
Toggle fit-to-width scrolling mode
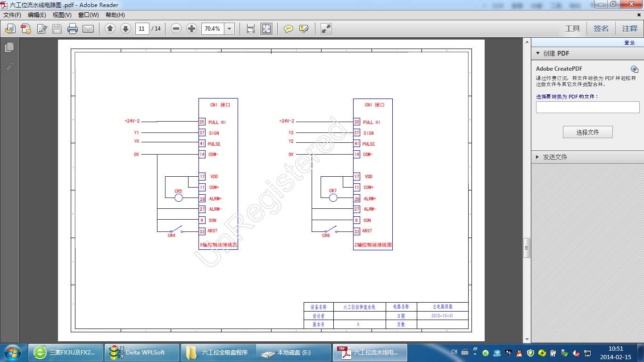click(x=251, y=29)
